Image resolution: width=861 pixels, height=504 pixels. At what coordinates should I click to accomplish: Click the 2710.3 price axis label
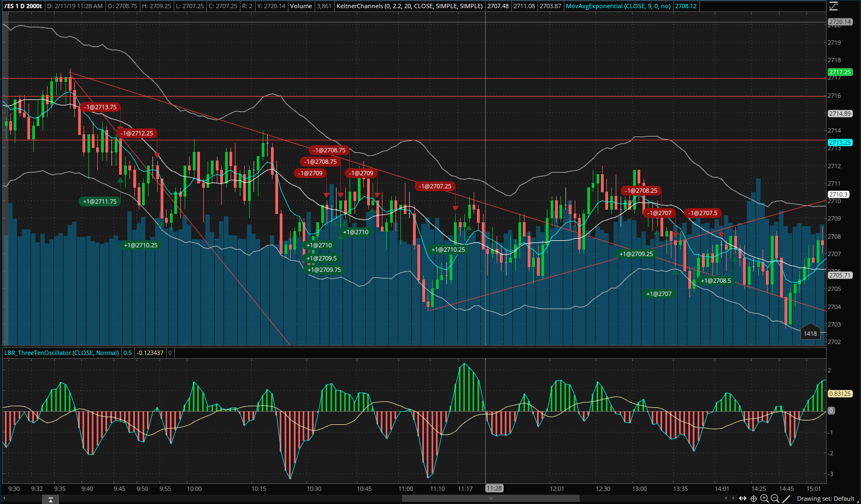tap(838, 194)
